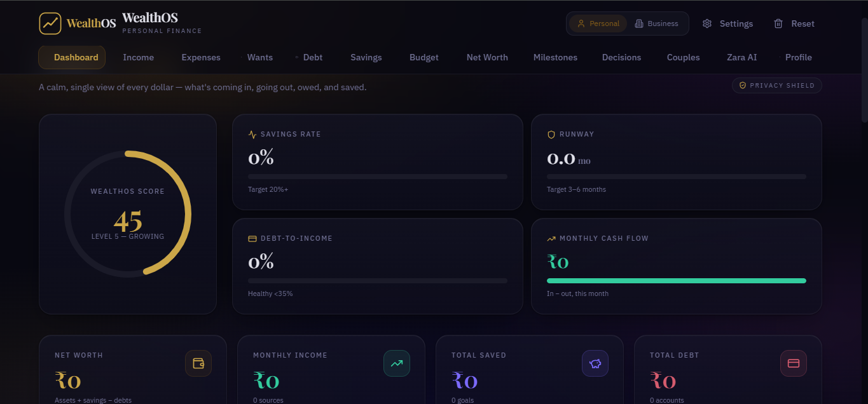This screenshot has height=404, width=868.
Task: Click the Runway progress bar
Action: pos(677,177)
